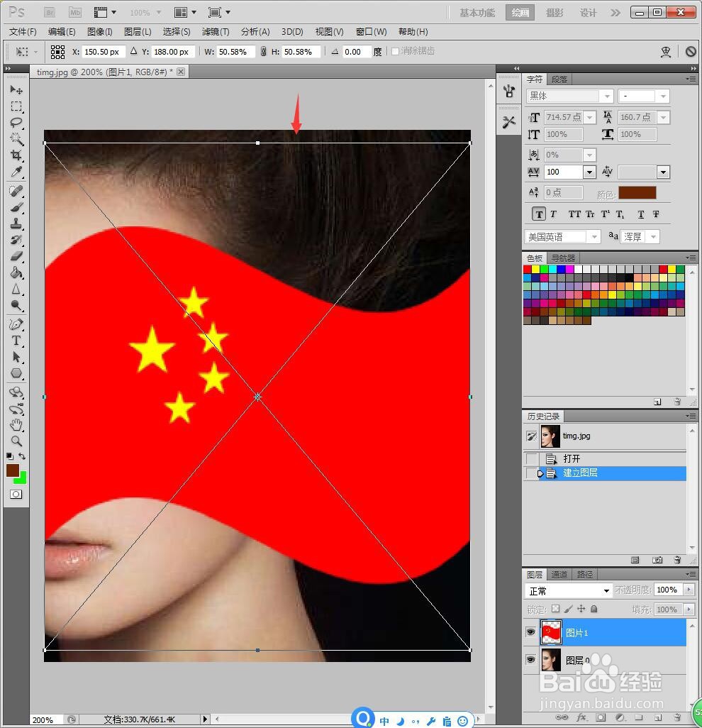Viewport: 702px width, 728px height.
Task: Create new snapshot camera icon in History
Action: 657,560
